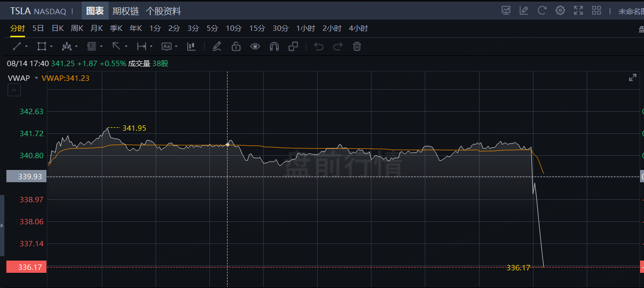Open the 未命名 layout name
Viewport: 644px width, 288px height.
[631, 11]
